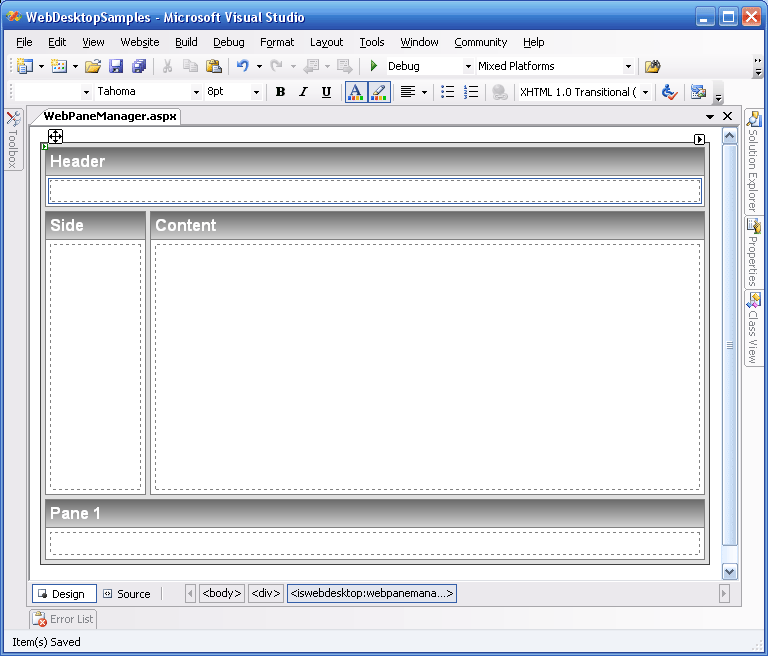Switch to Source view tab
The image size is (768, 656).
127,594
